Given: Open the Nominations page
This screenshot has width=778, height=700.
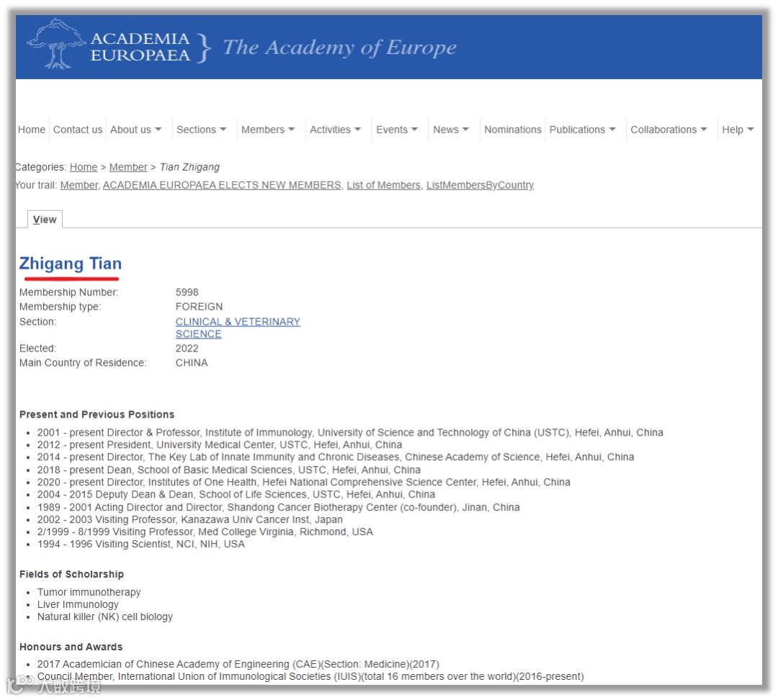Looking at the screenshot, I should click(513, 130).
